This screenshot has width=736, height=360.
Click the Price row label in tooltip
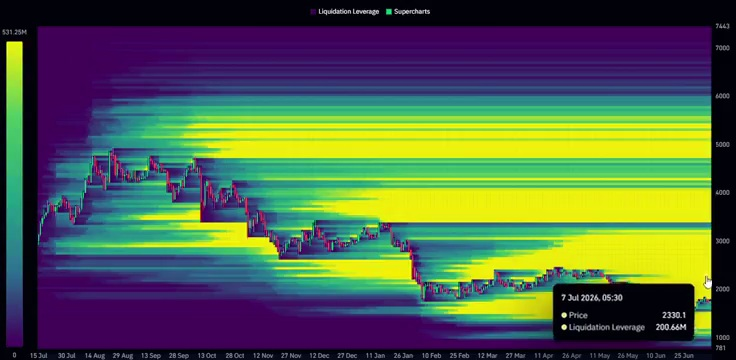[x=578, y=315]
